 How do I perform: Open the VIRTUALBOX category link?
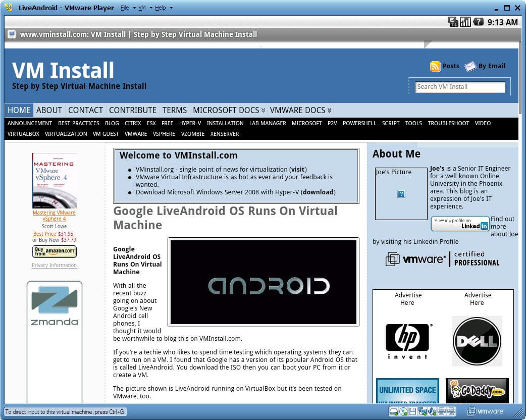tap(24, 134)
